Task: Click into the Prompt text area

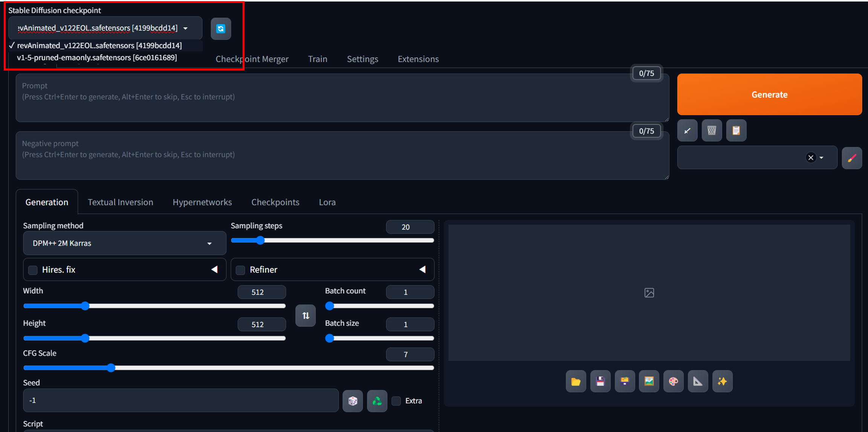Action: pos(342,98)
